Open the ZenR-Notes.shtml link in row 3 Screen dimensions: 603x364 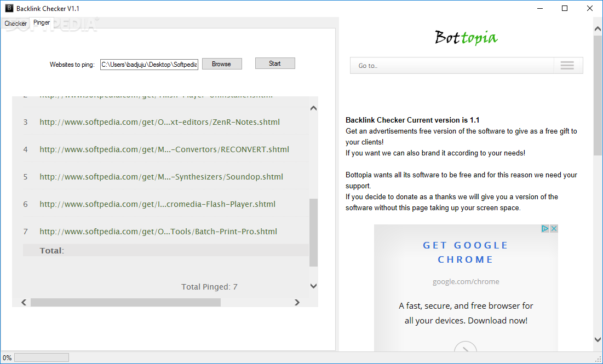click(x=159, y=122)
